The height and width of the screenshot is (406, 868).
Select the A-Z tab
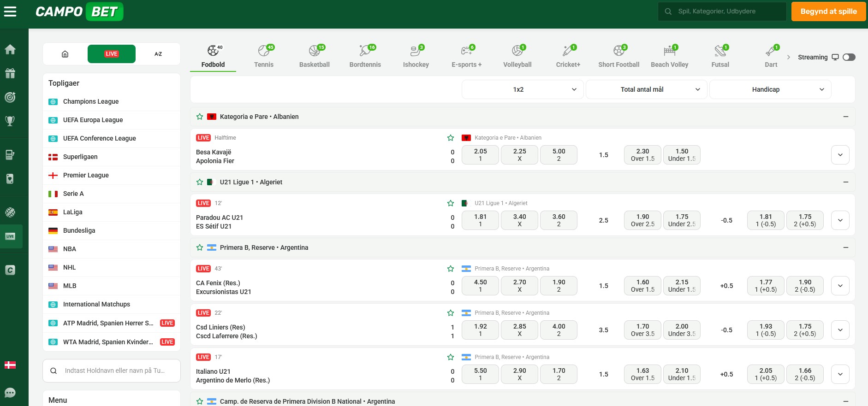tap(158, 54)
